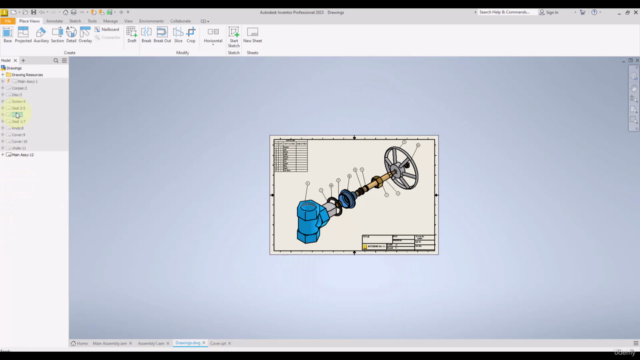Switch to the Environments ribbon tab

tap(151, 21)
